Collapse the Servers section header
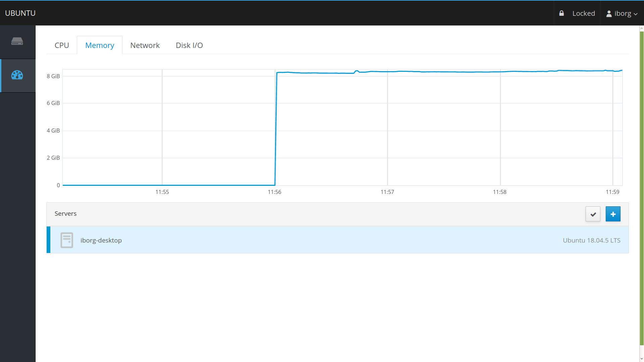The height and width of the screenshot is (362, 644). point(65,213)
